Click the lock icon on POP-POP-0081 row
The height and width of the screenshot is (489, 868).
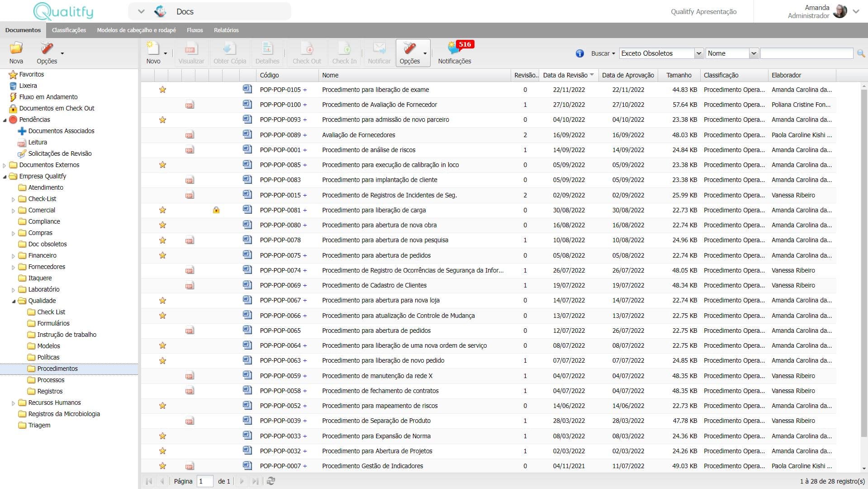click(216, 210)
